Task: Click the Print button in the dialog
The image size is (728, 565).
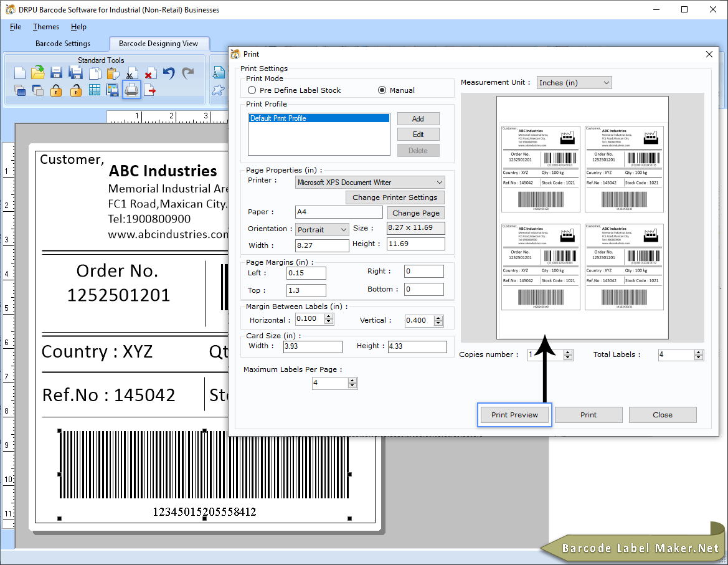Action: (x=589, y=415)
